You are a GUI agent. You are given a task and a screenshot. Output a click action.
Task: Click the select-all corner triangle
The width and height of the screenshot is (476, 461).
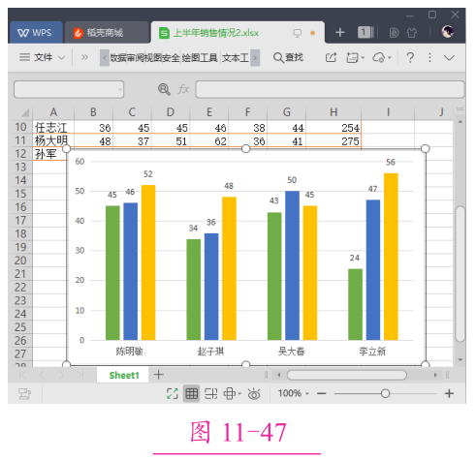25,112
